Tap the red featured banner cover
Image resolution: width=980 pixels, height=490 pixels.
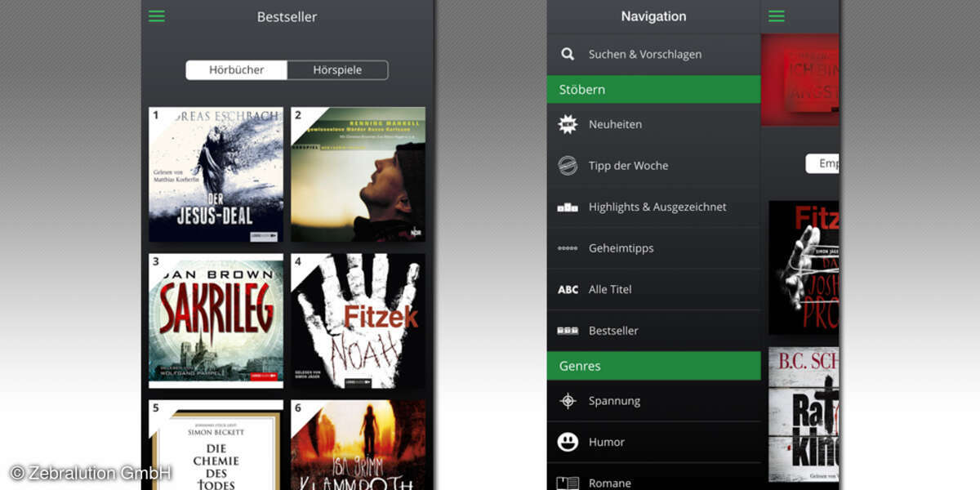[800, 79]
